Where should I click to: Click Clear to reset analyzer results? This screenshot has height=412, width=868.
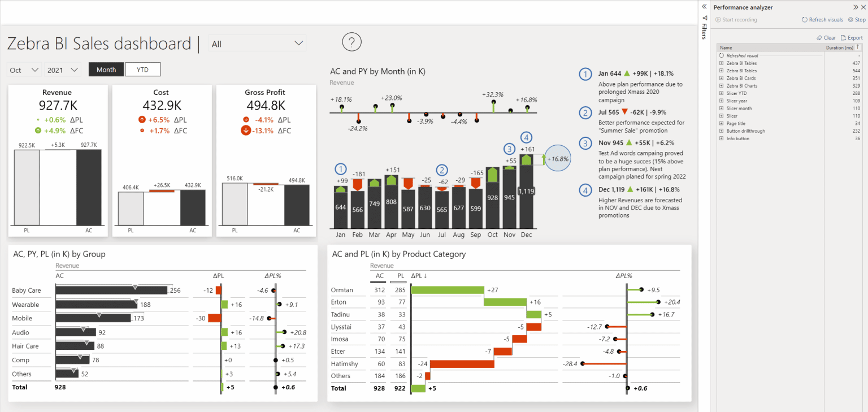pos(826,37)
